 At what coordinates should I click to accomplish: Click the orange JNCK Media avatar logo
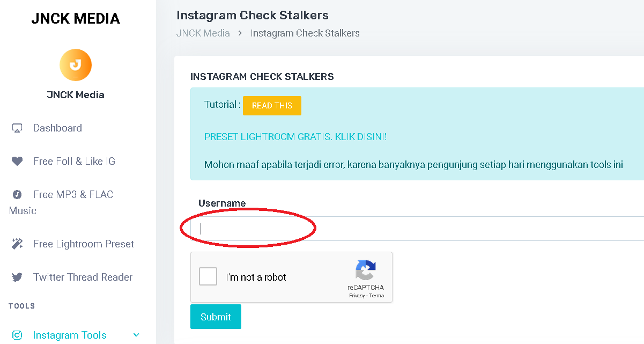[76, 65]
